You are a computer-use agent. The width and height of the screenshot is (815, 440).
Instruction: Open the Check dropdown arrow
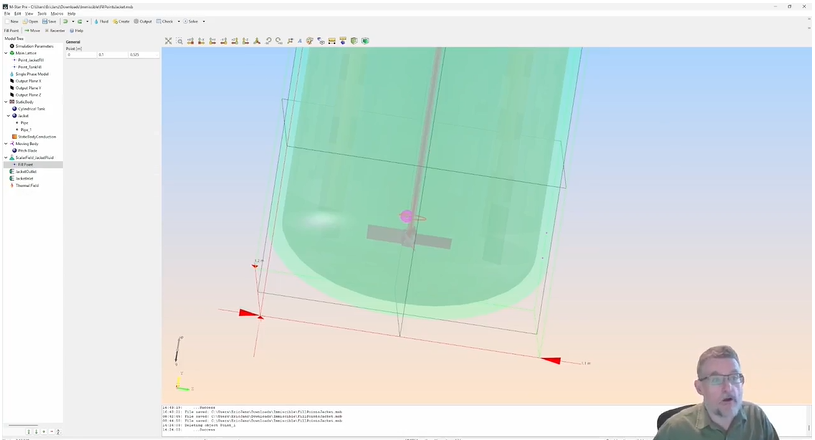pos(176,21)
